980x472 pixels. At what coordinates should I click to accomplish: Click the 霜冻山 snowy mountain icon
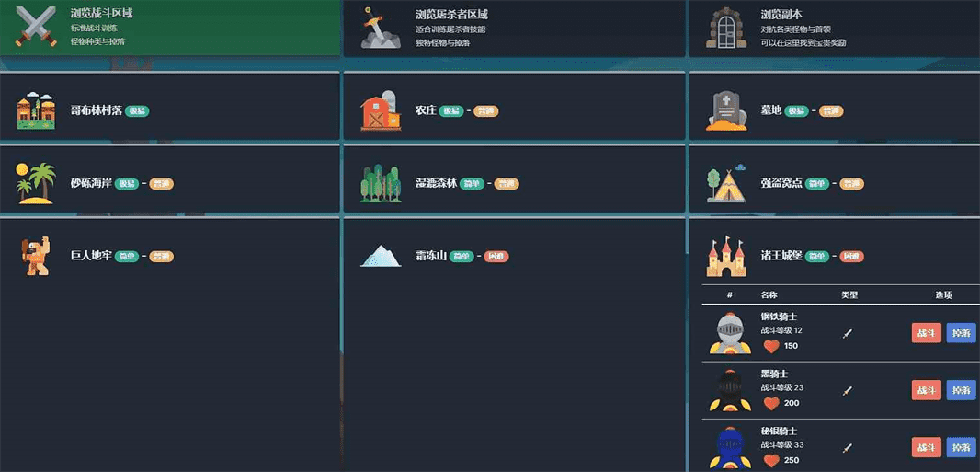(x=381, y=257)
